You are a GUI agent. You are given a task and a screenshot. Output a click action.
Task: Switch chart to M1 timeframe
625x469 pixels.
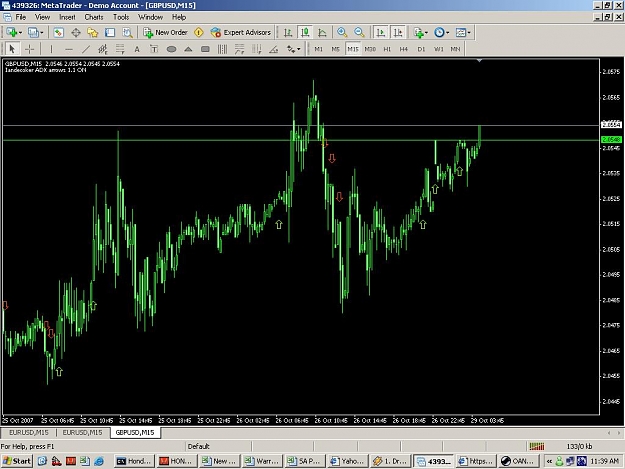[318, 49]
